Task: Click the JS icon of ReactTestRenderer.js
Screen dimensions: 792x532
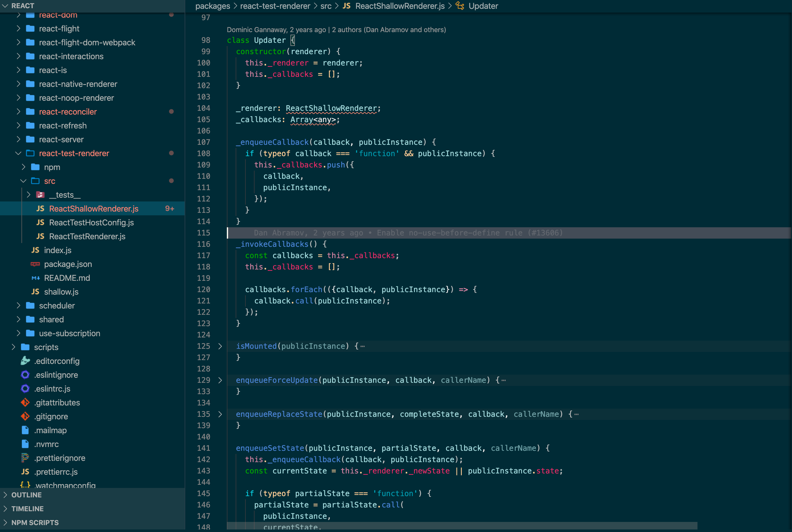Action: [x=40, y=236]
